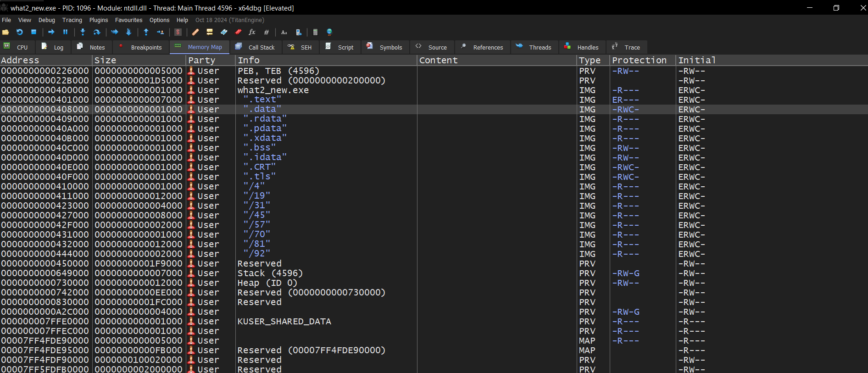Switch to the Call Stack tab
Screen dimensions: 868x373
pyautogui.click(x=255, y=47)
